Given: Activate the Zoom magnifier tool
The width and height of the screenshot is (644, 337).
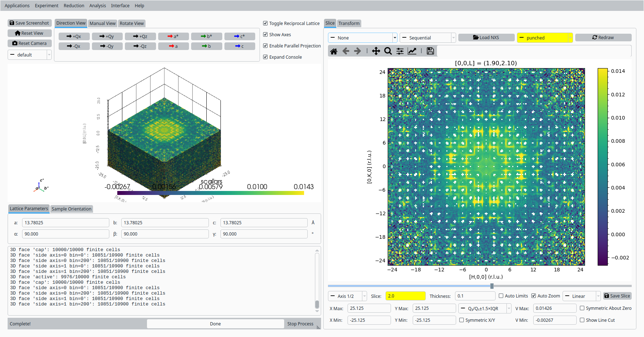Looking at the screenshot, I should point(388,51).
